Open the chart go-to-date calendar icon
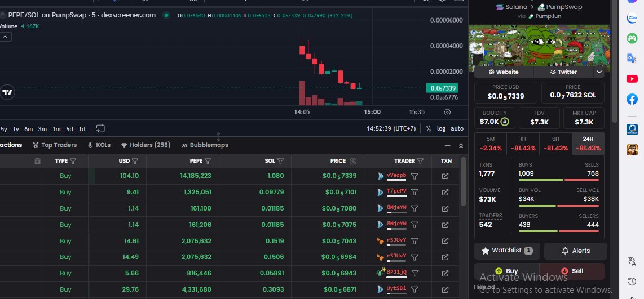This screenshot has height=299, width=644. tap(100, 128)
